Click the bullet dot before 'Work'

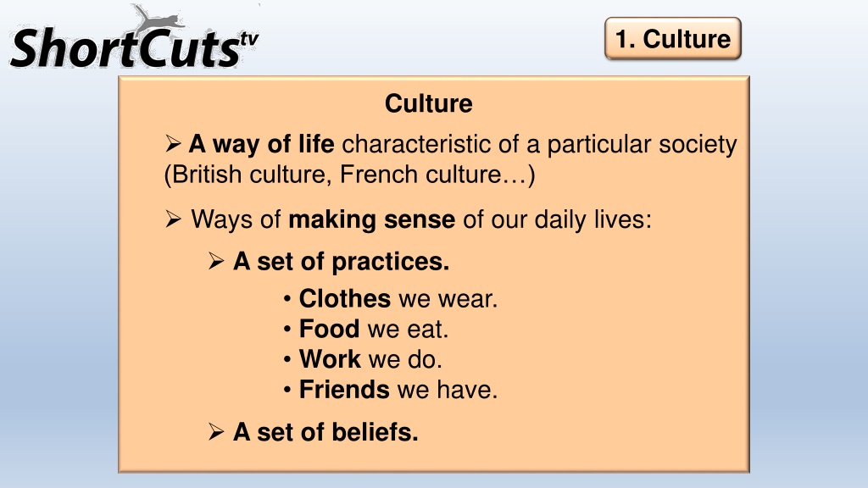[x=287, y=360]
